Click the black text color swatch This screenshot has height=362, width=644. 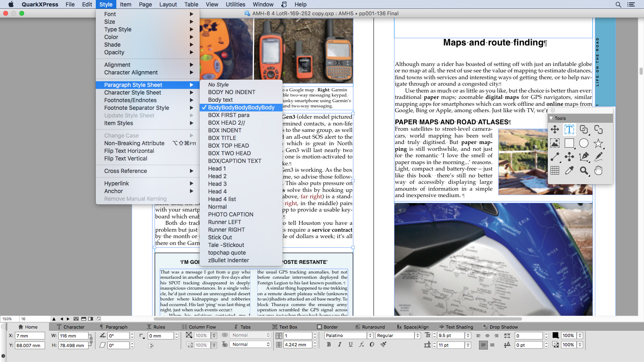coord(555,335)
